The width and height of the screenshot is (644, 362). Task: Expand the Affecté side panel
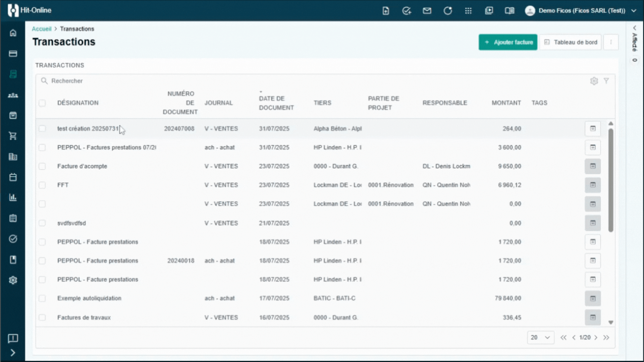pyautogui.click(x=635, y=28)
